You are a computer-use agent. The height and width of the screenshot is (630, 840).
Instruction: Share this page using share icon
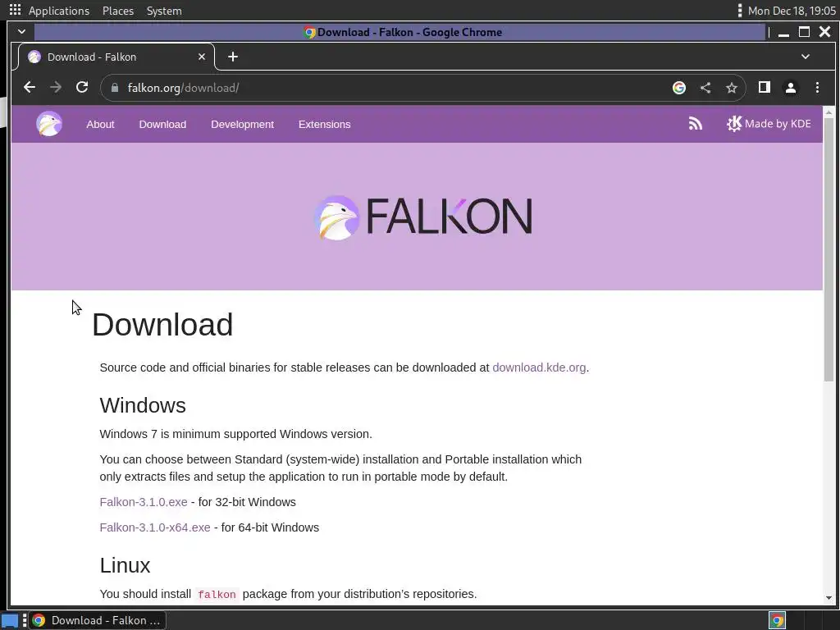click(x=705, y=88)
